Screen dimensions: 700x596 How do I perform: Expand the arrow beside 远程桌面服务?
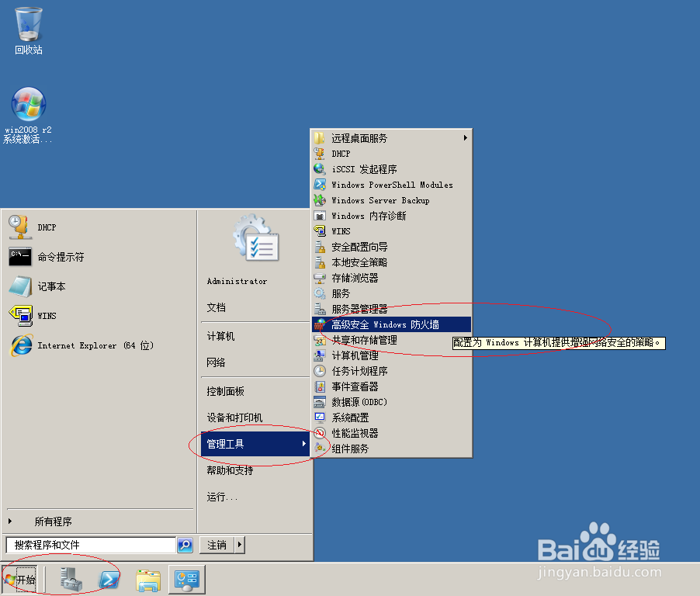(x=465, y=138)
